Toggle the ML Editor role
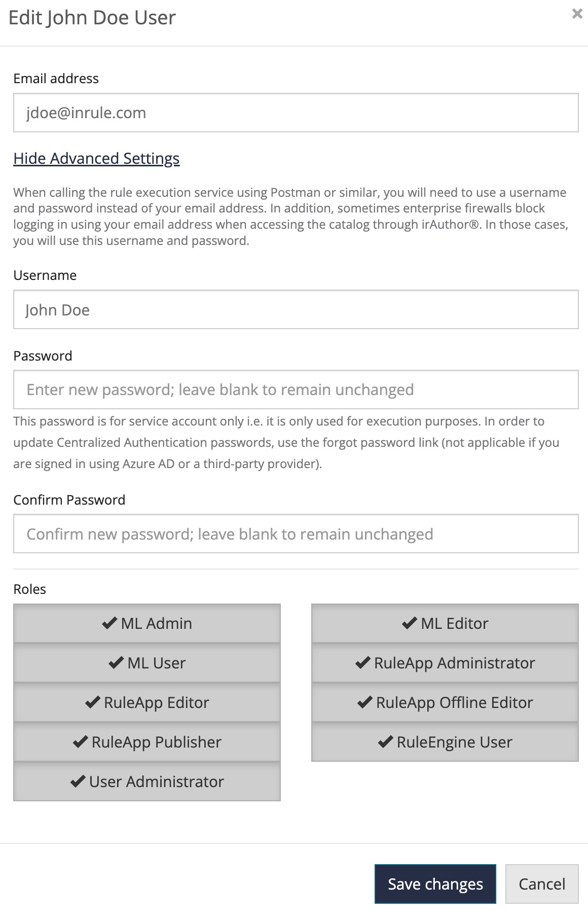Viewport: 588px width, 921px height. (x=445, y=623)
